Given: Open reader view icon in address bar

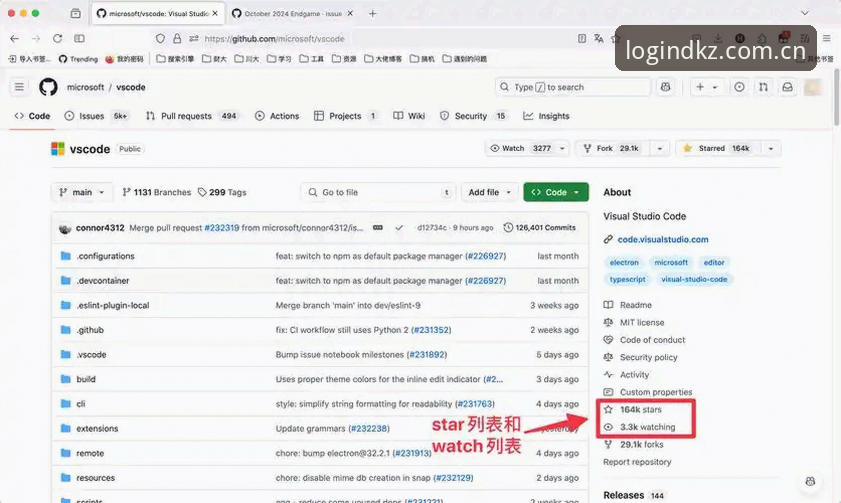Looking at the screenshot, I should pyautogui.click(x=582, y=39).
